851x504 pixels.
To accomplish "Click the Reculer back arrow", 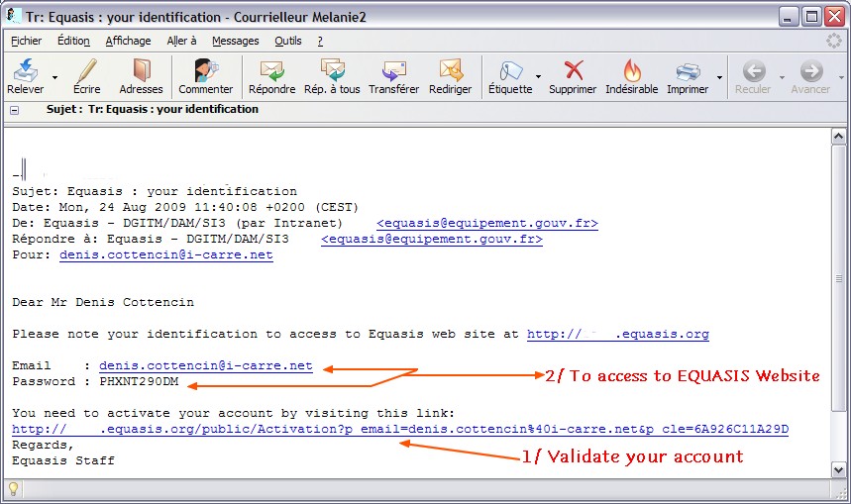I will tap(753, 76).
